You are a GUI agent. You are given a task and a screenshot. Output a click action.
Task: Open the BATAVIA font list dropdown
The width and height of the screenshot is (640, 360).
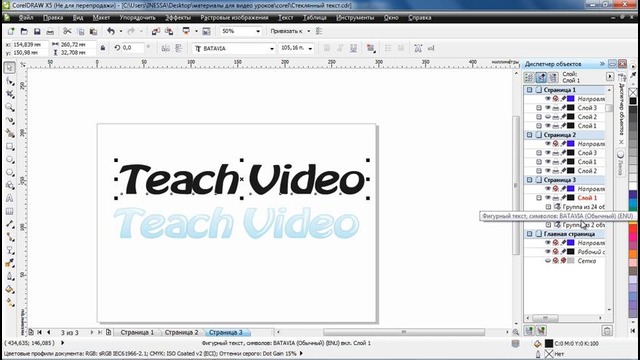(272, 49)
